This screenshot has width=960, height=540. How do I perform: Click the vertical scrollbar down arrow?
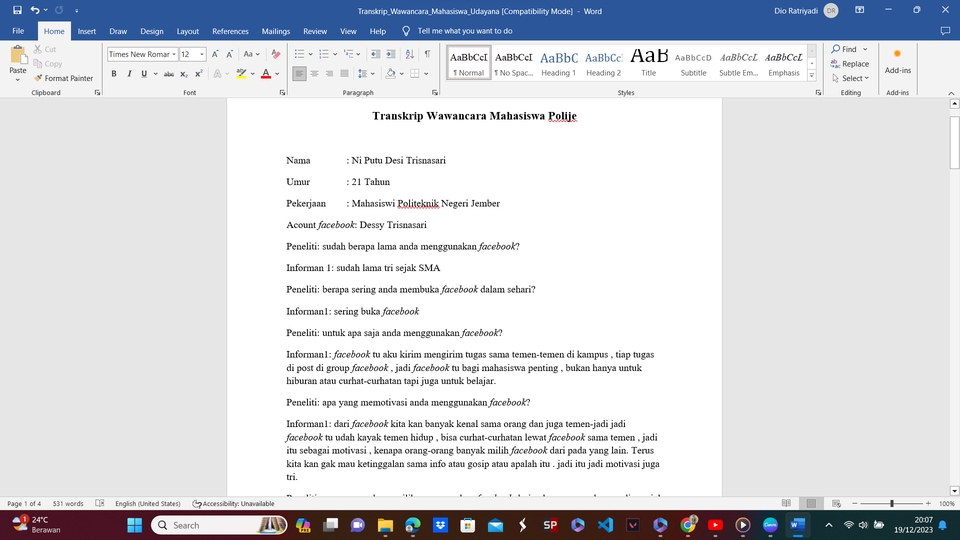(x=954, y=490)
